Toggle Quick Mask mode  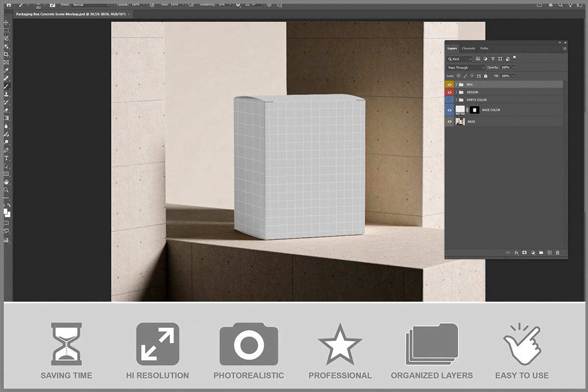(6, 222)
